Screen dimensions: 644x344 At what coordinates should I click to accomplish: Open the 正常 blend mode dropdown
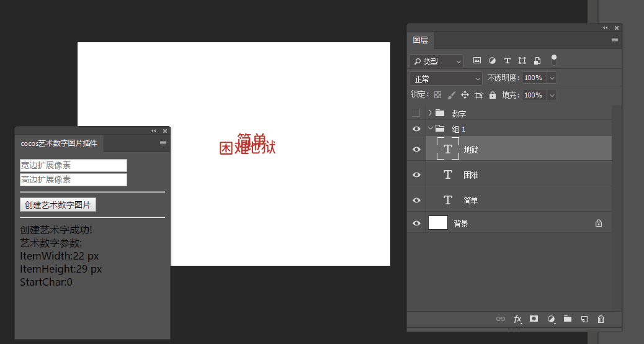(445, 78)
